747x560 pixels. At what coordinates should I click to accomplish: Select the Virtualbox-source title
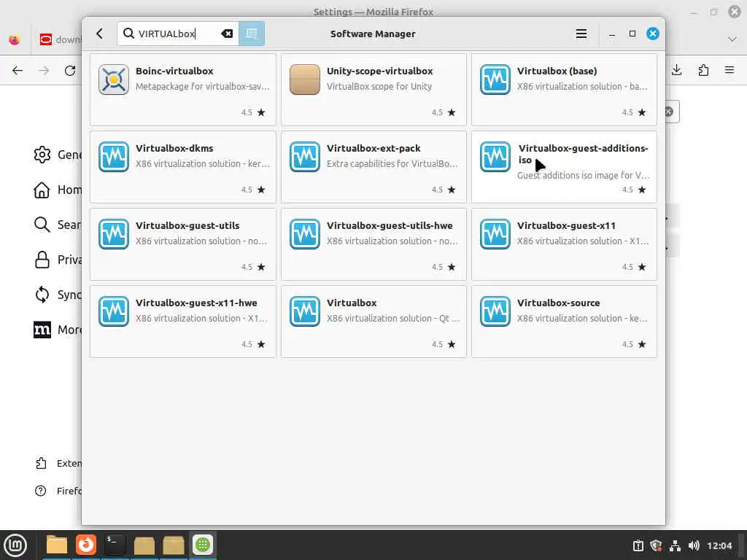pos(558,303)
